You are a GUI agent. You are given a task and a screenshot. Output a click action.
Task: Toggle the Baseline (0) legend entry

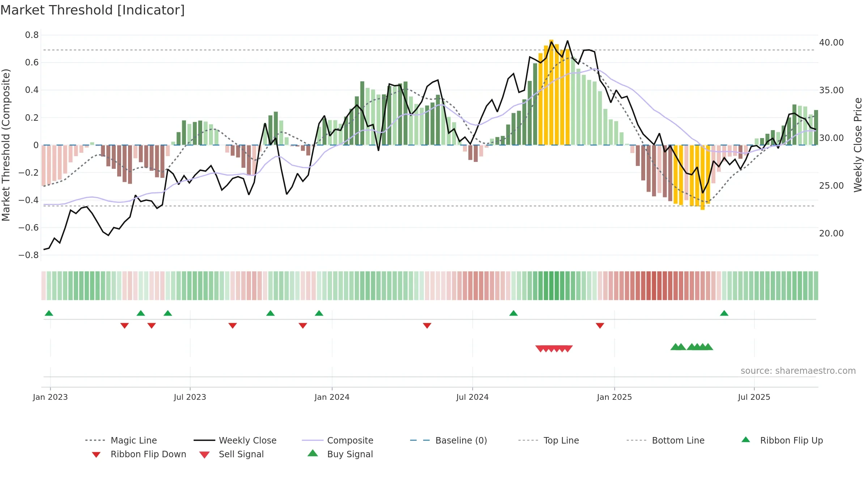(x=448, y=440)
